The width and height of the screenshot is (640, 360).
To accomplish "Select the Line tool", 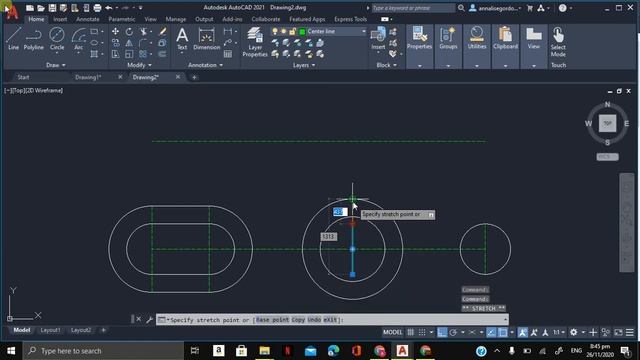I will pos(13,39).
